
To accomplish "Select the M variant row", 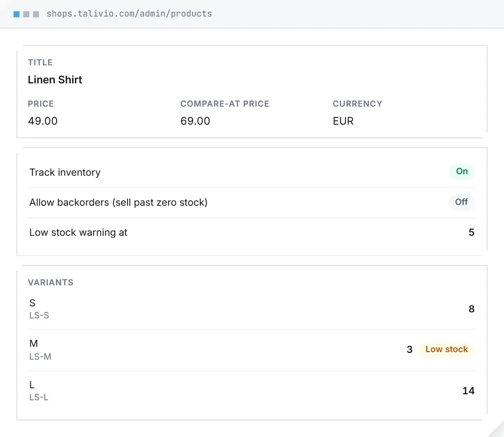I will (252, 350).
